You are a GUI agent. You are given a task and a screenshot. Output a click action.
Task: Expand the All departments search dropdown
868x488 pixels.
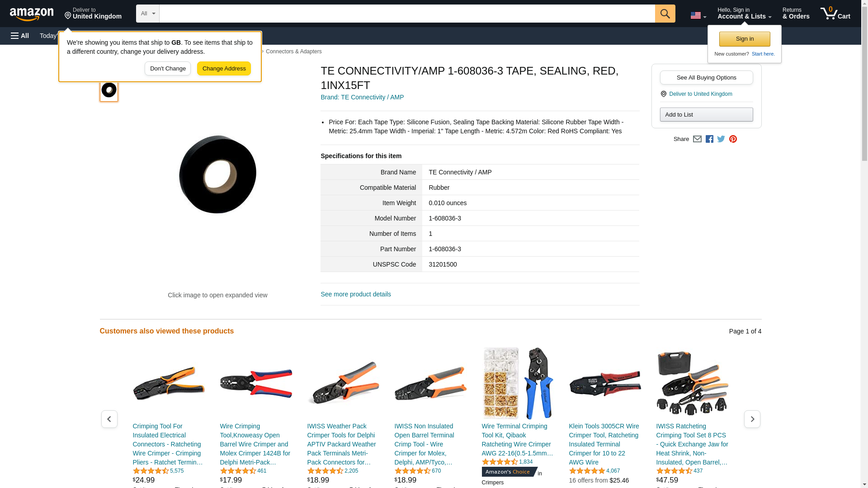(x=147, y=14)
